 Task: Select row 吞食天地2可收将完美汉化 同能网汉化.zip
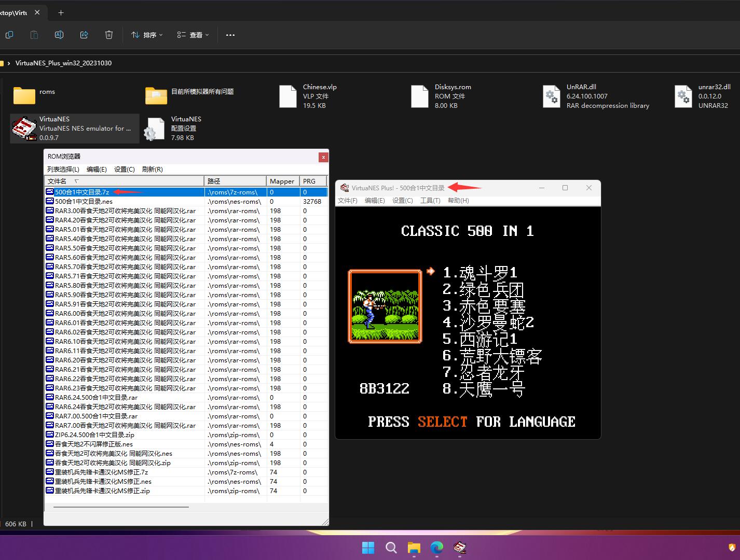[186, 463]
